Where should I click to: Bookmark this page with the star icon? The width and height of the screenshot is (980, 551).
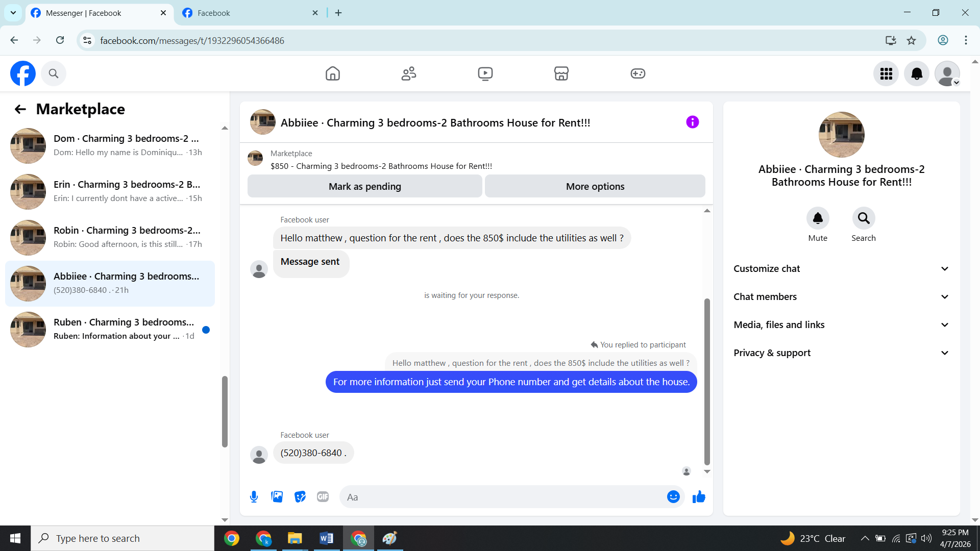[911, 40]
